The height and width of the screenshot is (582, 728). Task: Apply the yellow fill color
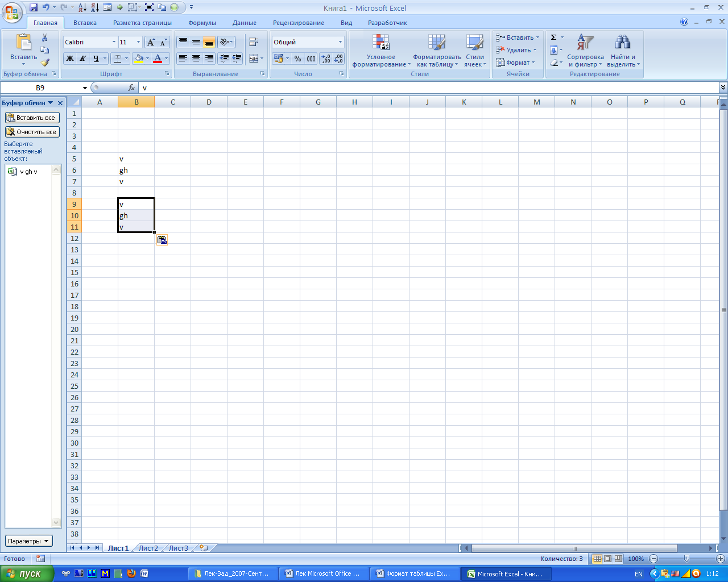[x=138, y=59]
